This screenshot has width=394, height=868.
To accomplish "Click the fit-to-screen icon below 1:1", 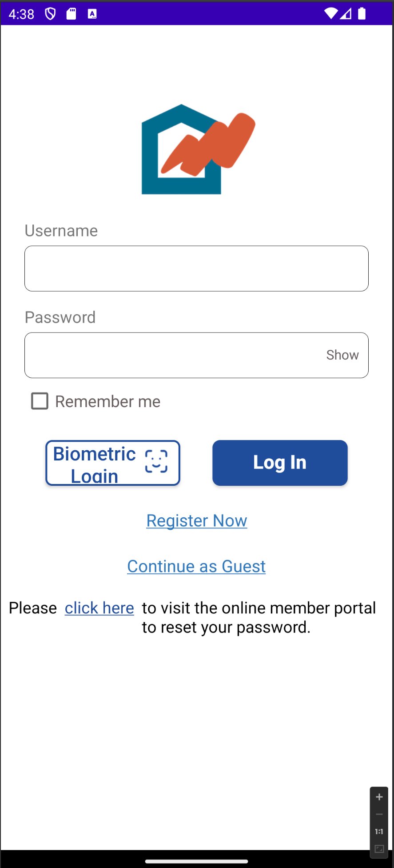I will pos(379,849).
